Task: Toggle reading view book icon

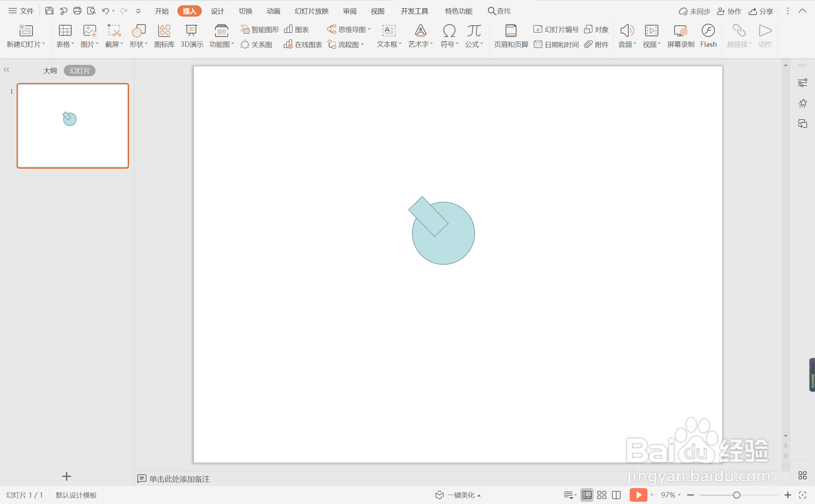Action: pyautogui.click(x=616, y=495)
